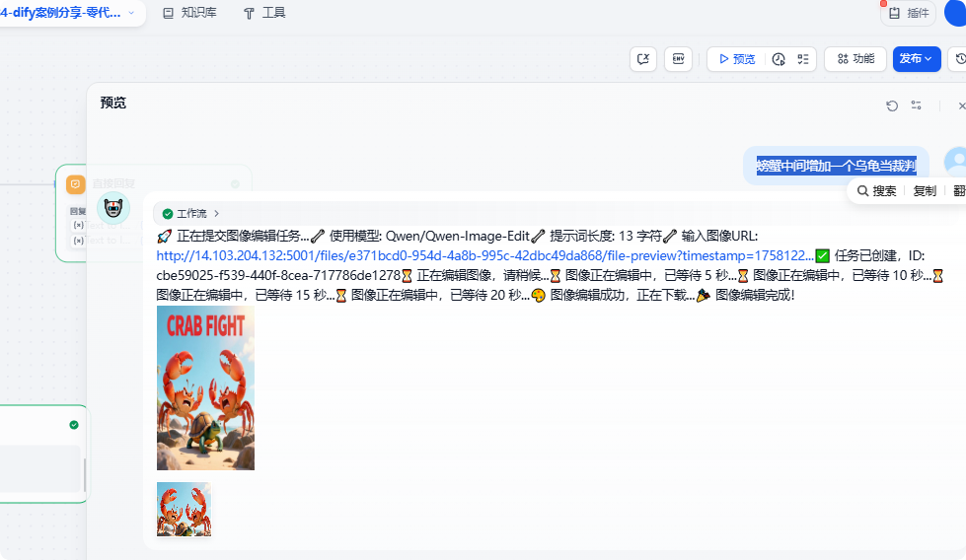This screenshot has height=560, width=966.
Task: Click the 预览 run button in toolbar
Action: [737, 59]
